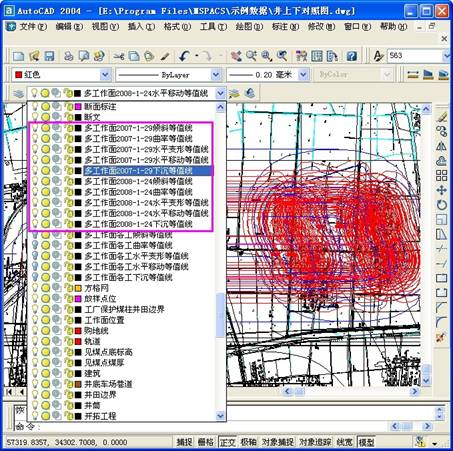
Task: Toggle bulb for 方格网 layer
Action: 35,288
